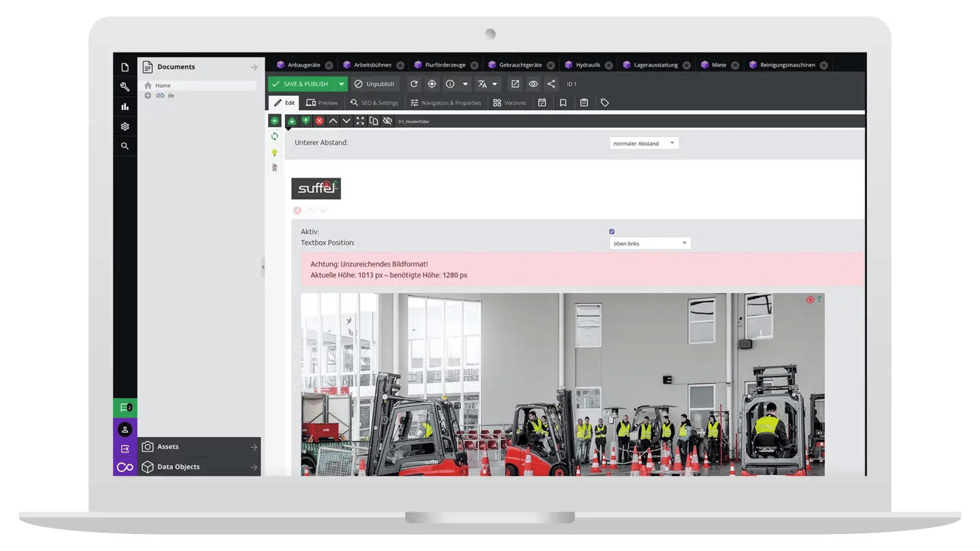
Task: Toggle the lightbulb helper in the margin
Action: point(274,152)
